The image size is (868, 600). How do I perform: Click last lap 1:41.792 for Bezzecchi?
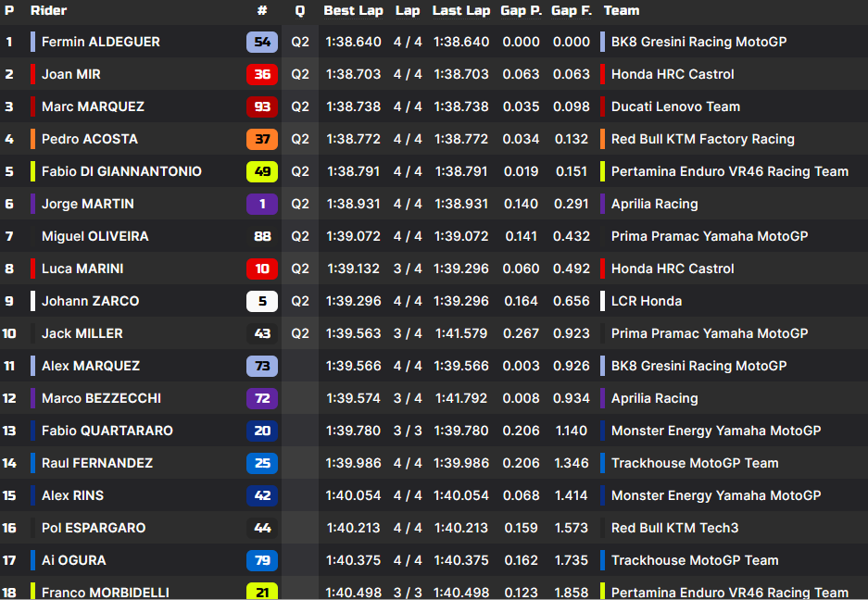[461, 398]
